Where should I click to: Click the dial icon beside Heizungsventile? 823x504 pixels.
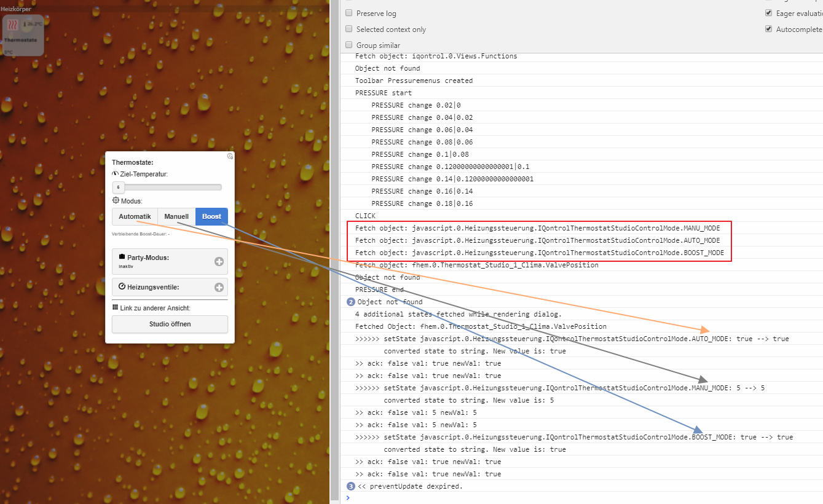coord(122,286)
